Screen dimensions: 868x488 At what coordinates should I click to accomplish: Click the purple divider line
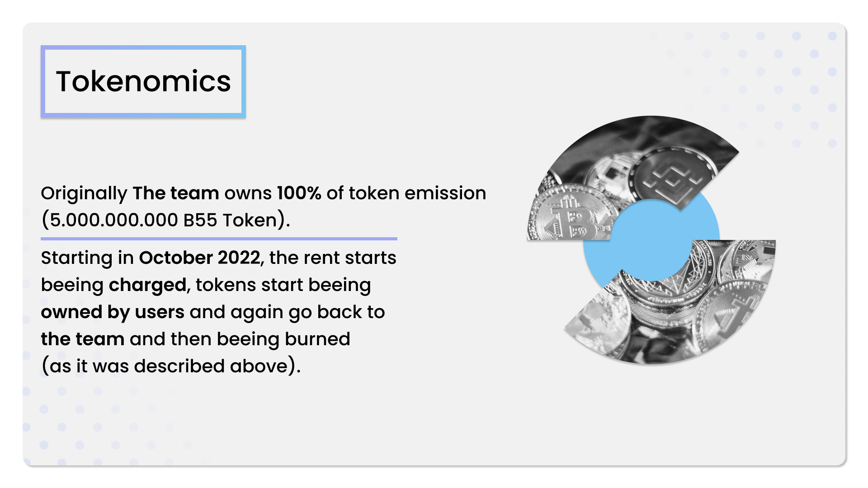219,239
